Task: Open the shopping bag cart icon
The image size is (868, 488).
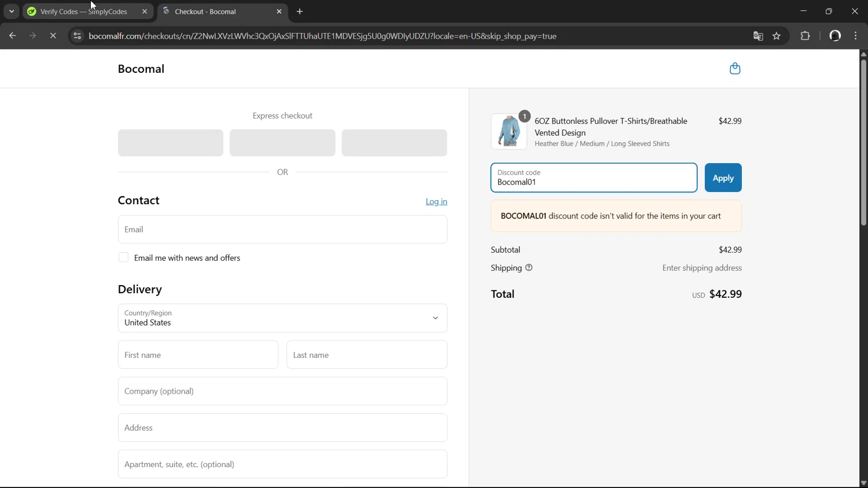Action: coord(735,69)
